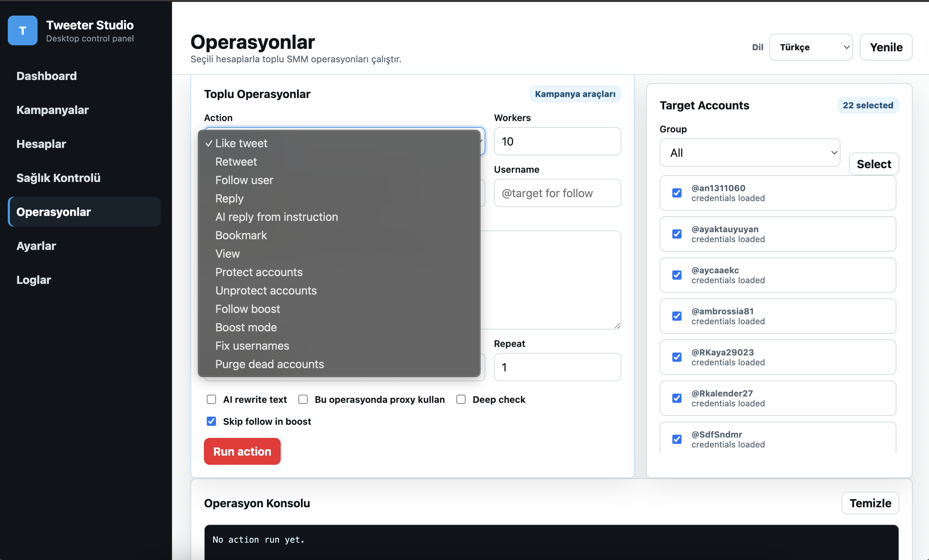Uncheck Skip follow in boost
This screenshot has height=560, width=929.
pyautogui.click(x=211, y=421)
